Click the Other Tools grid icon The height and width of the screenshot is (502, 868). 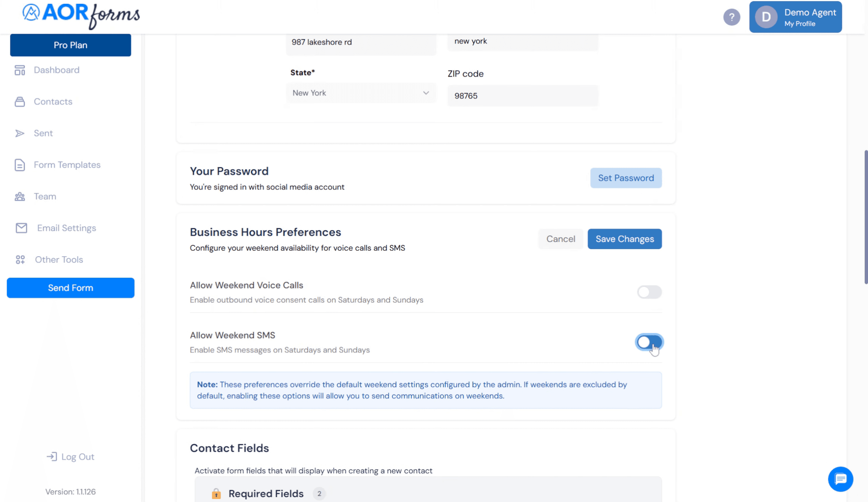(20, 260)
